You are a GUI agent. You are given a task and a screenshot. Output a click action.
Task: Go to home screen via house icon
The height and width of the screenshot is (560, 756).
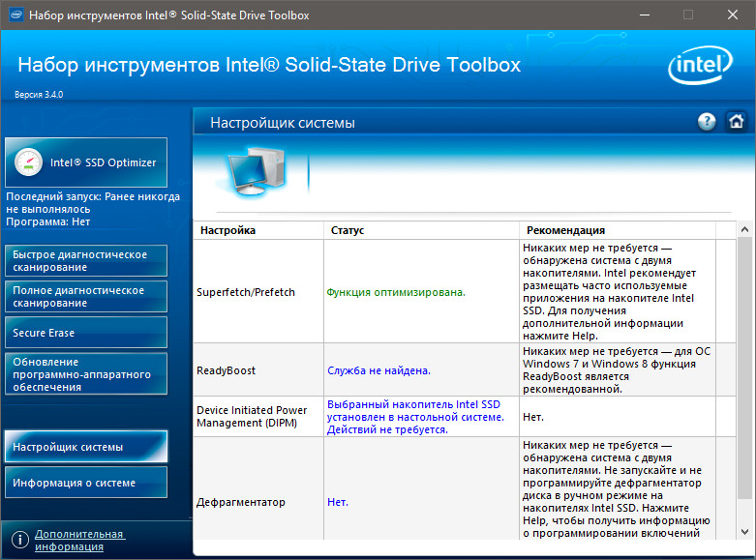point(737,122)
